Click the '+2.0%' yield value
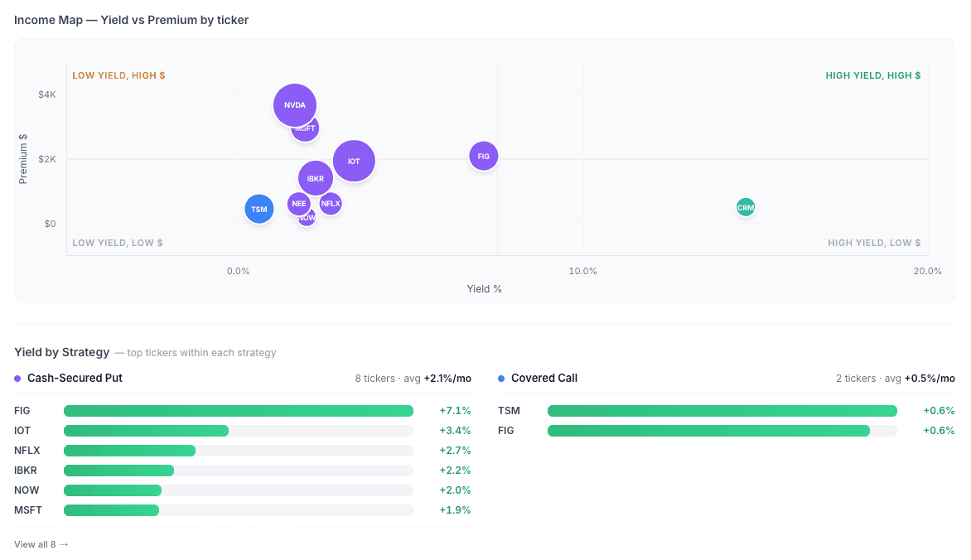 click(455, 490)
